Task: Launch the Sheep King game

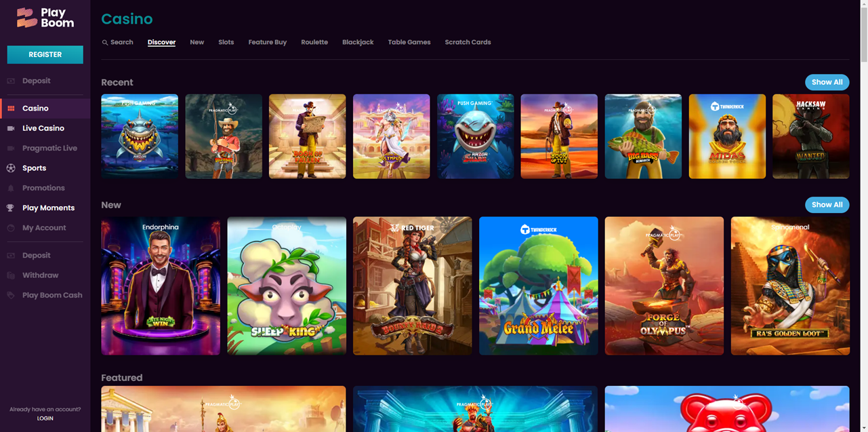Action: pos(286,286)
